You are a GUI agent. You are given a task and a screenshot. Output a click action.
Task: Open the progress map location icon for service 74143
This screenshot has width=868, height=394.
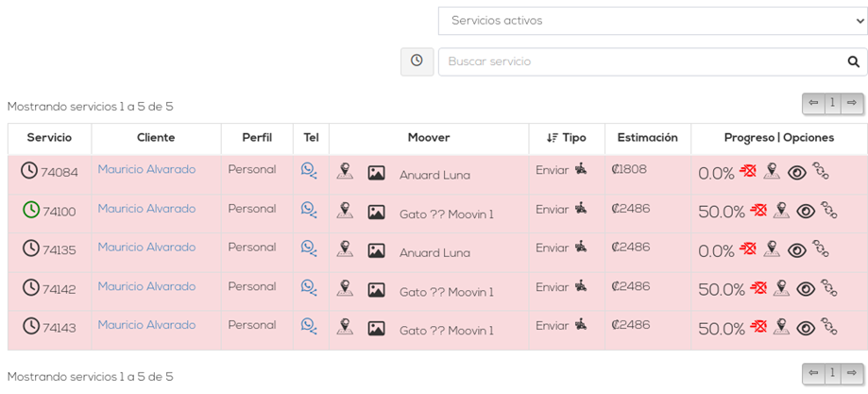[781, 327]
